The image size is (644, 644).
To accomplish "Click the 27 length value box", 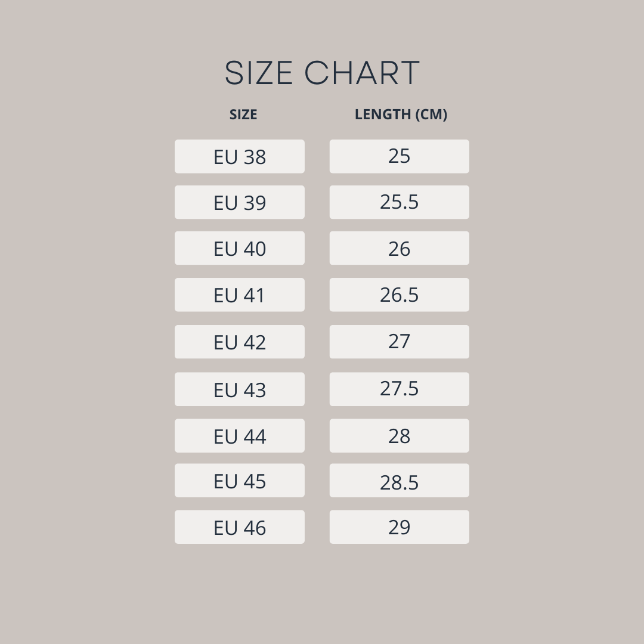I will [399, 342].
